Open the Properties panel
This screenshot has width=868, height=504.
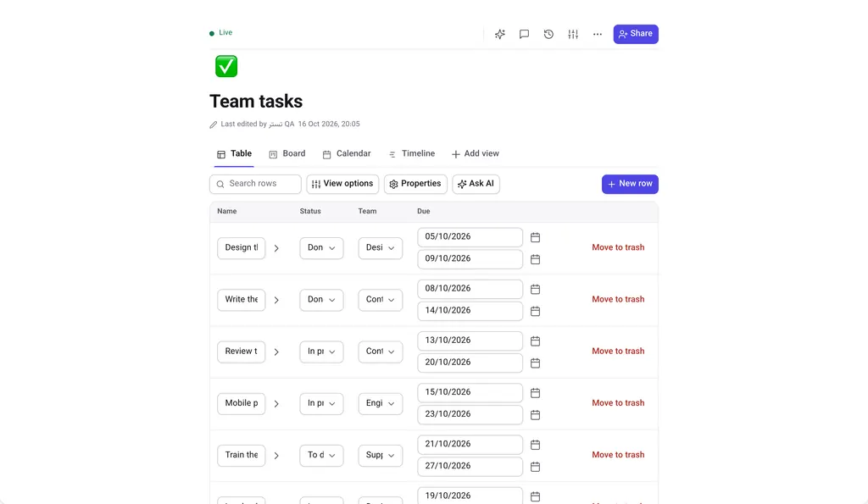point(415,184)
